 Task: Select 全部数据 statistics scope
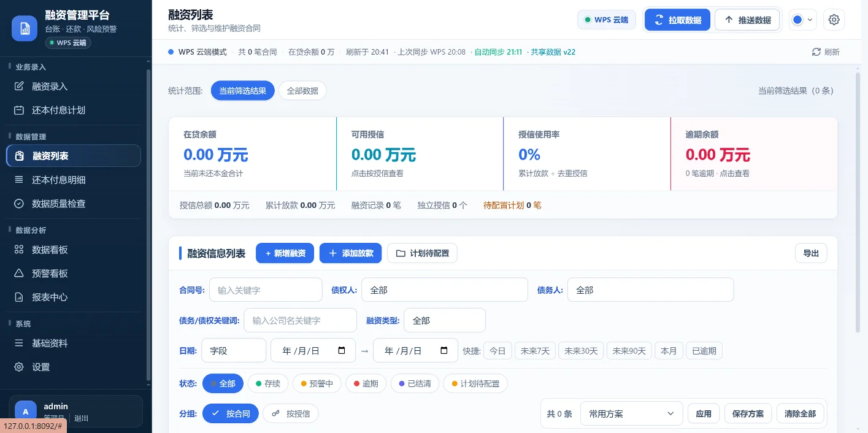click(x=302, y=91)
